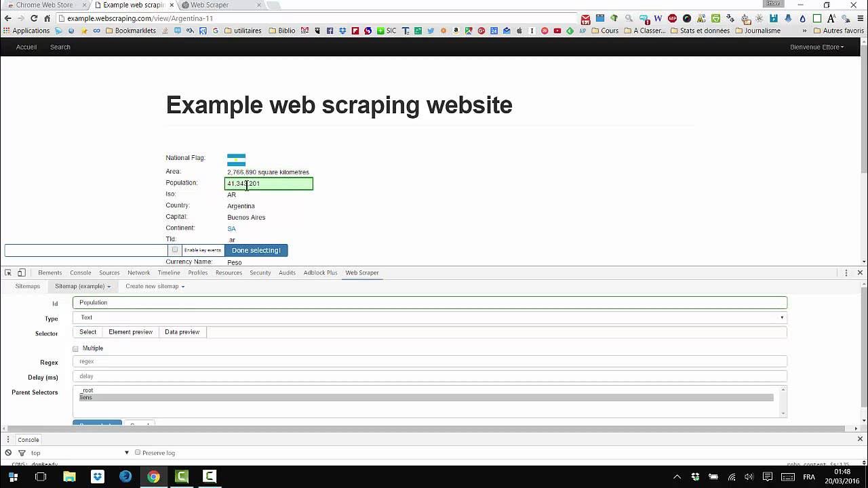The image size is (868, 488).
Task: Click the Twitter bookmark icon
Action: pyautogui.click(x=431, y=30)
